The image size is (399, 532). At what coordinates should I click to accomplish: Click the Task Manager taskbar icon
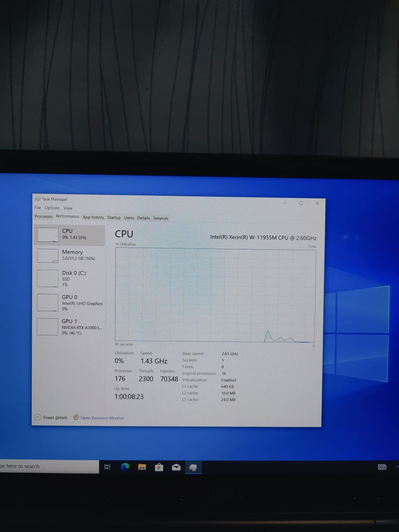(x=193, y=467)
